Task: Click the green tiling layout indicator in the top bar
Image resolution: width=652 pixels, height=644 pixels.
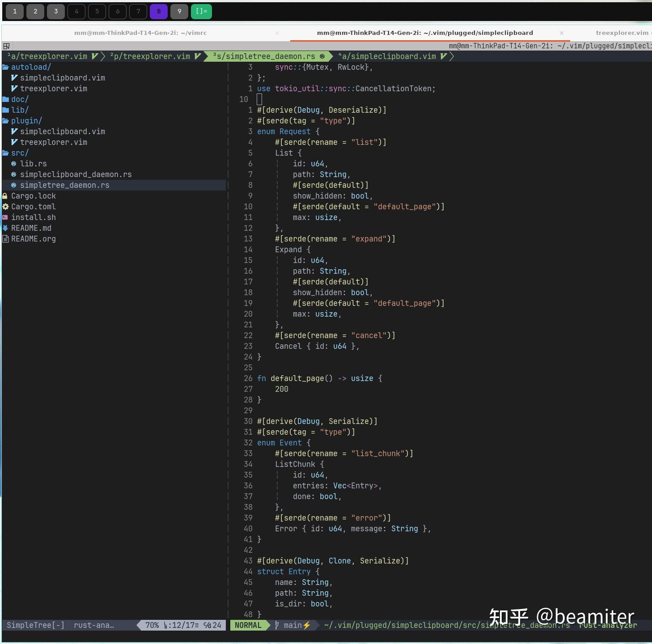Action: 201,11
